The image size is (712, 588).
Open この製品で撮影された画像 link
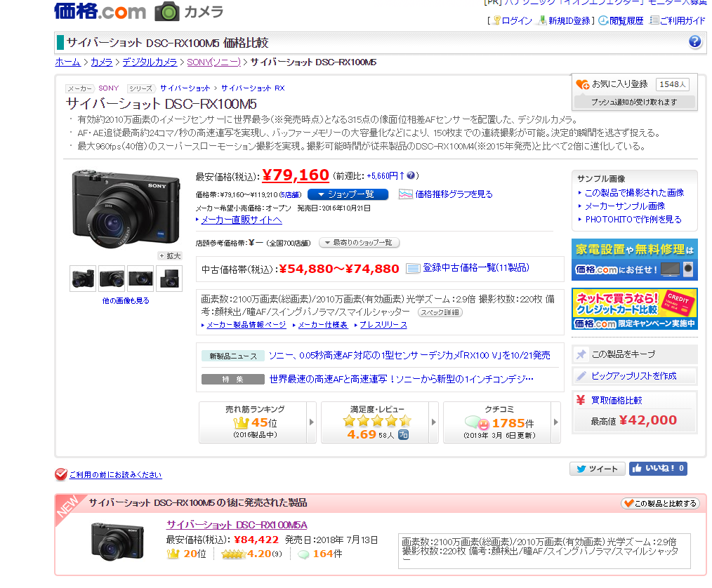[x=634, y=193]
